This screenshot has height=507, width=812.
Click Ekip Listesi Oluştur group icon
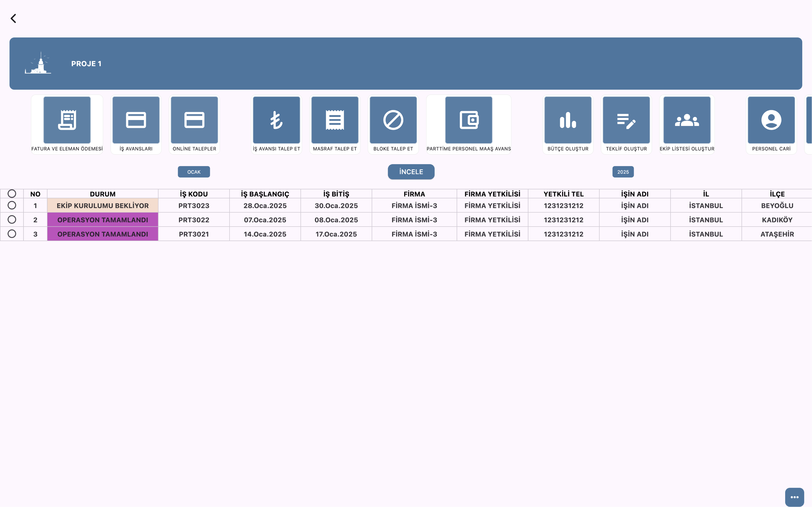pyautogui.click(x=687, y=120)
